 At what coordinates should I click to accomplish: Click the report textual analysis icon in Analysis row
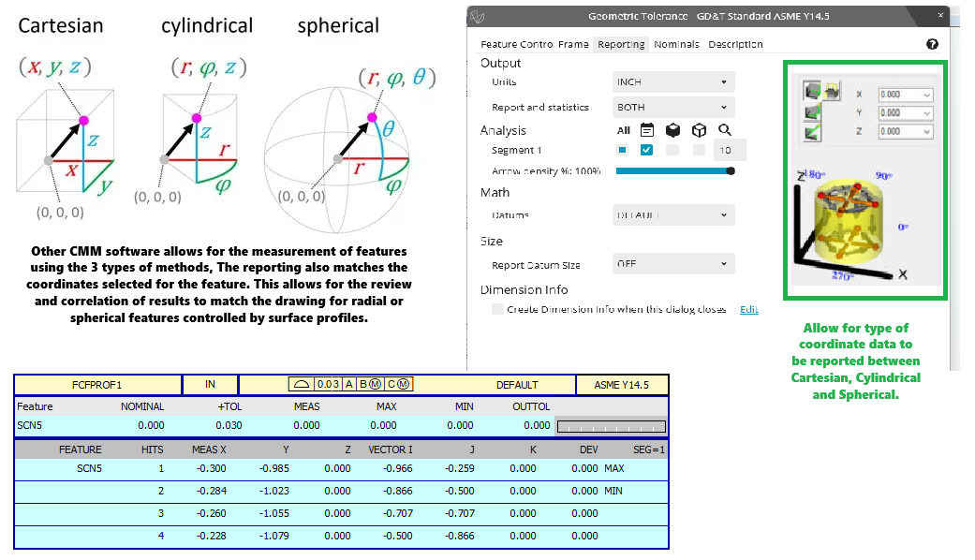pos(646,130)
